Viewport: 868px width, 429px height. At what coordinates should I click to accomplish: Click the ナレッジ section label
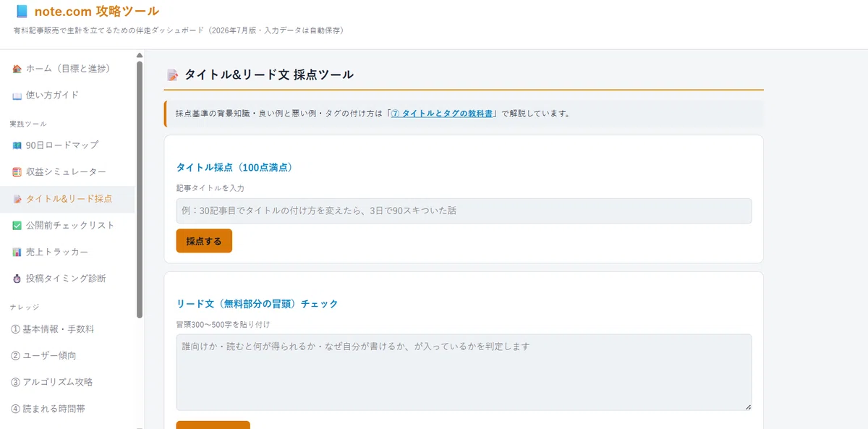[x=25, y=307]
